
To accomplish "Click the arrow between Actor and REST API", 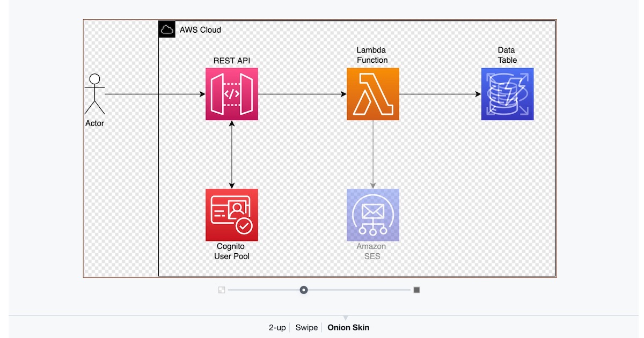I will tap(156, 94).
